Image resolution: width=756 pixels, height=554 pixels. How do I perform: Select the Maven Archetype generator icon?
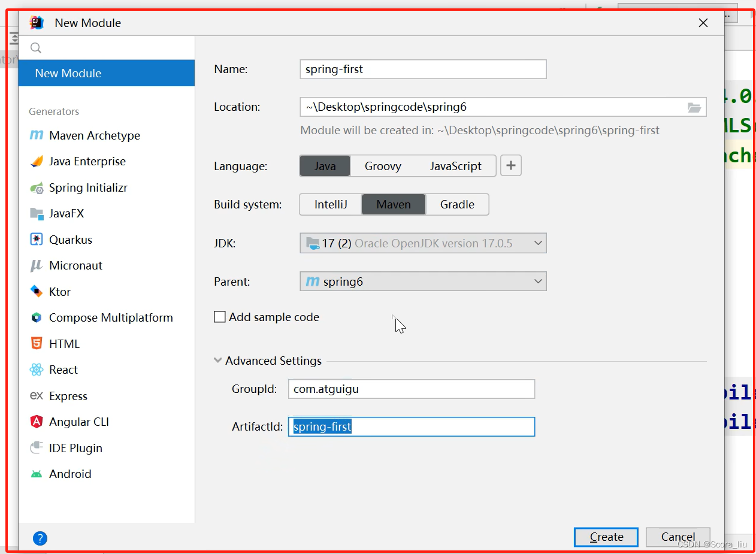tap(37, 135)
